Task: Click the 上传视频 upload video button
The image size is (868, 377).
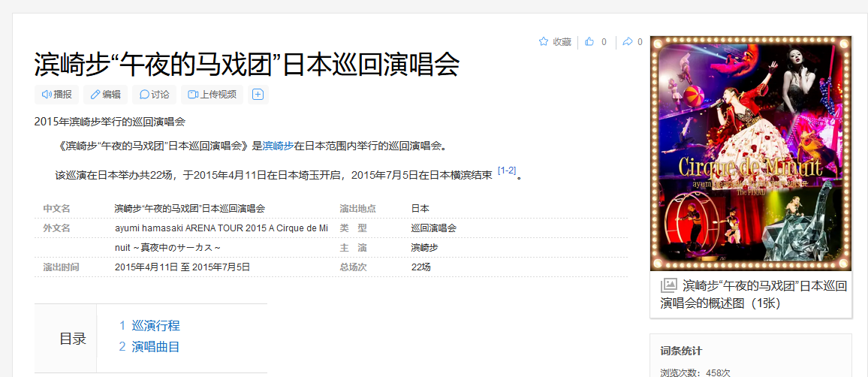Action: click(212, 94)
